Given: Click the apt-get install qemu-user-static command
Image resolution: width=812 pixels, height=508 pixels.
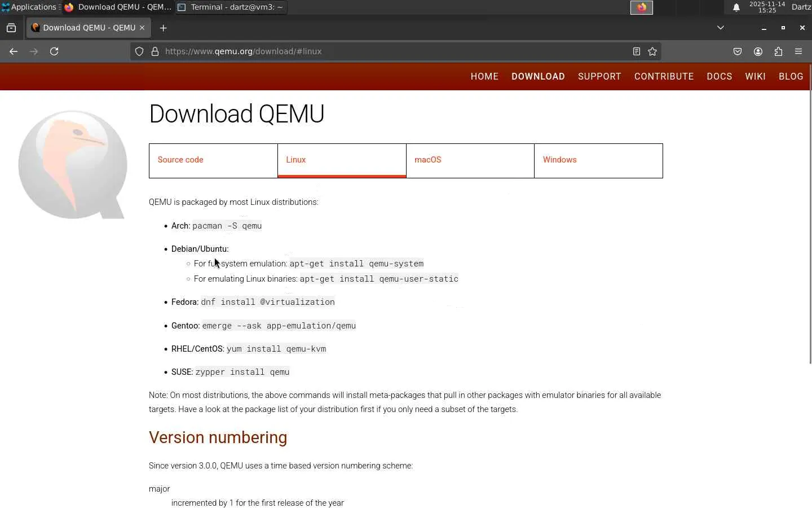Looking at the screenshot, I should [379, 279].
